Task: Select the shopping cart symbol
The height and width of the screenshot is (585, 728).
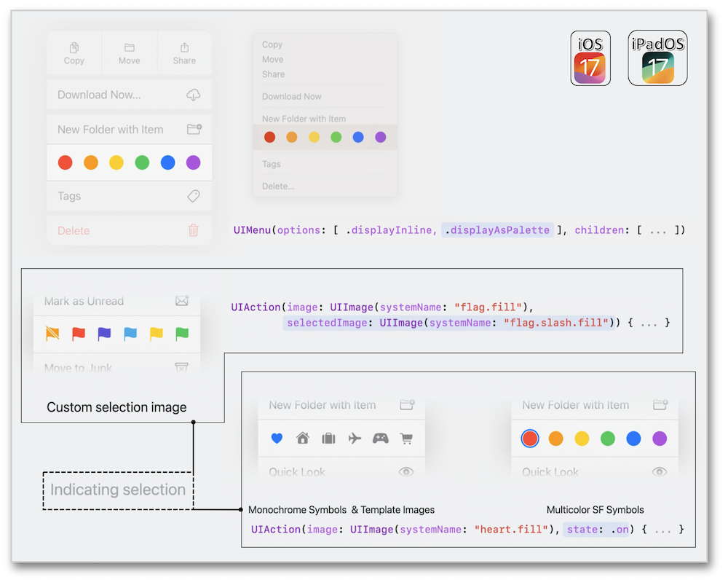Action: pos(407,439)
